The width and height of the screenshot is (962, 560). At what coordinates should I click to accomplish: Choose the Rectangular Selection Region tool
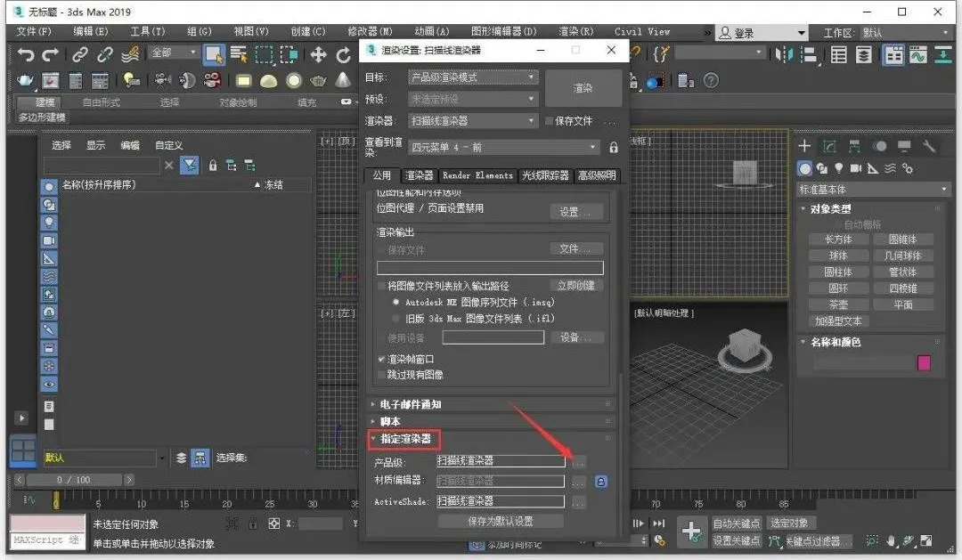click(x=265, y=54)
